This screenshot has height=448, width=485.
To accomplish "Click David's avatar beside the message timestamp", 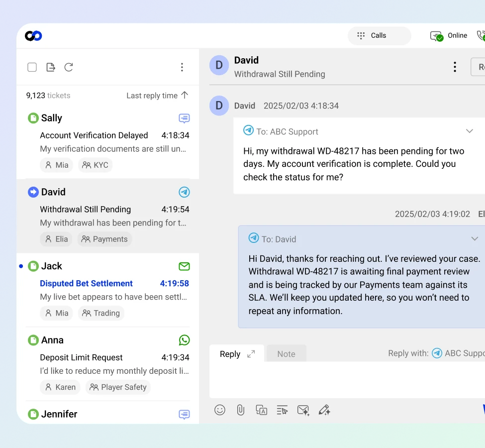I will (x=219, y=106).
